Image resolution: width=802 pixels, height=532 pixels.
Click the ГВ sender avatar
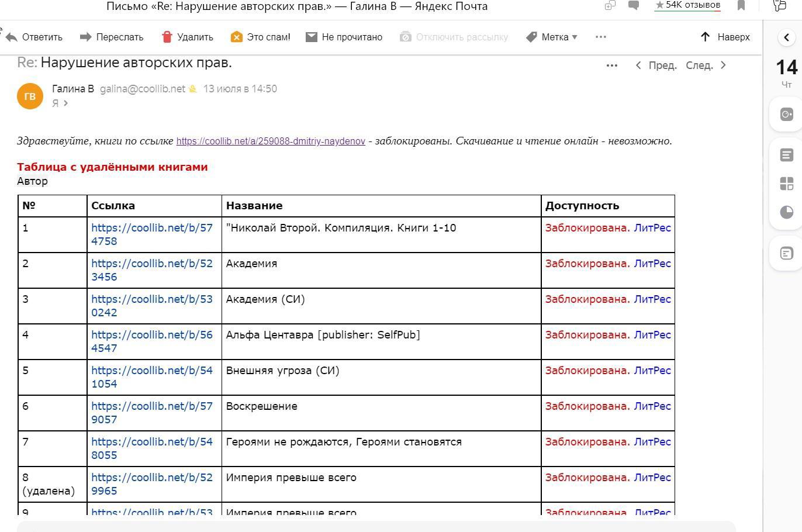30,96
